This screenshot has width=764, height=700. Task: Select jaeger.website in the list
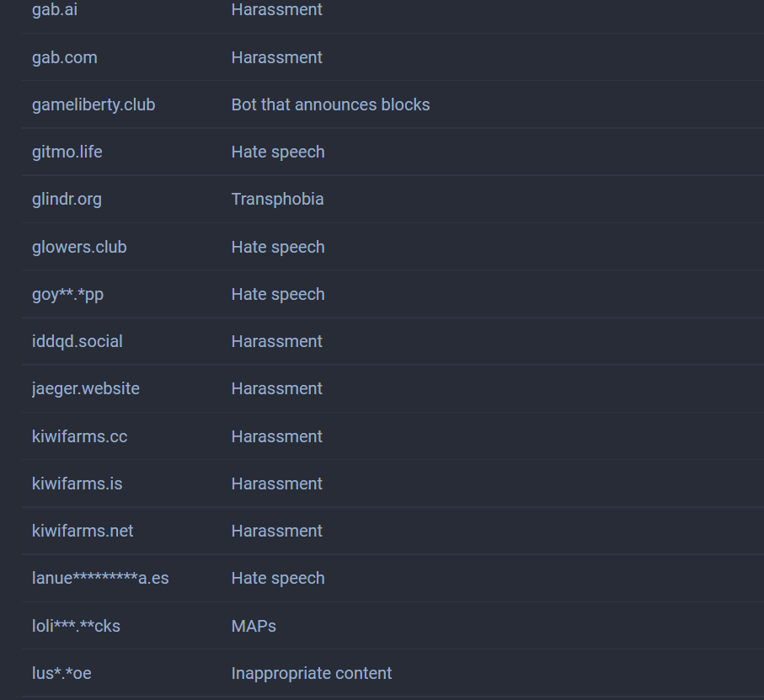click(x=86, y=388)
